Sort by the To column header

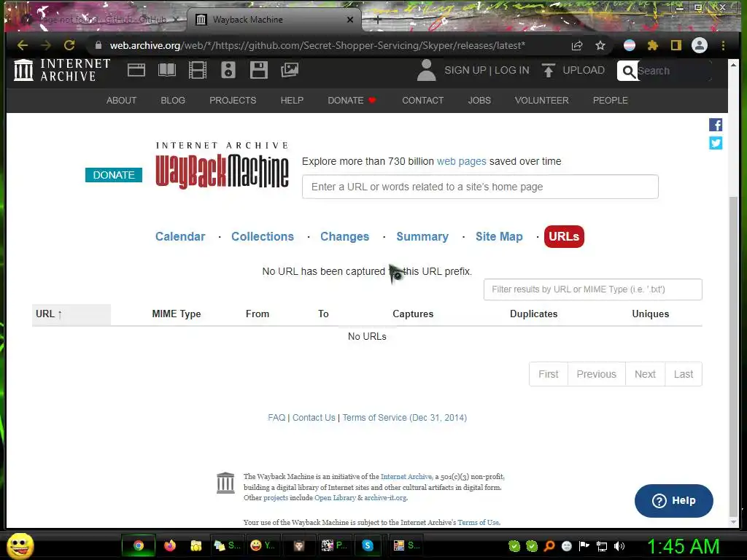(x=323, y=314)
